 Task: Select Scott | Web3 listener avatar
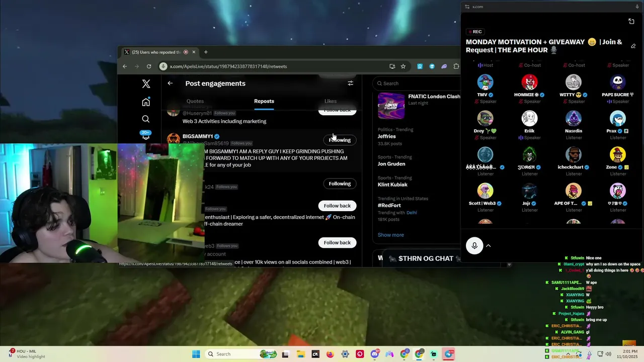[x=486, y=191]
